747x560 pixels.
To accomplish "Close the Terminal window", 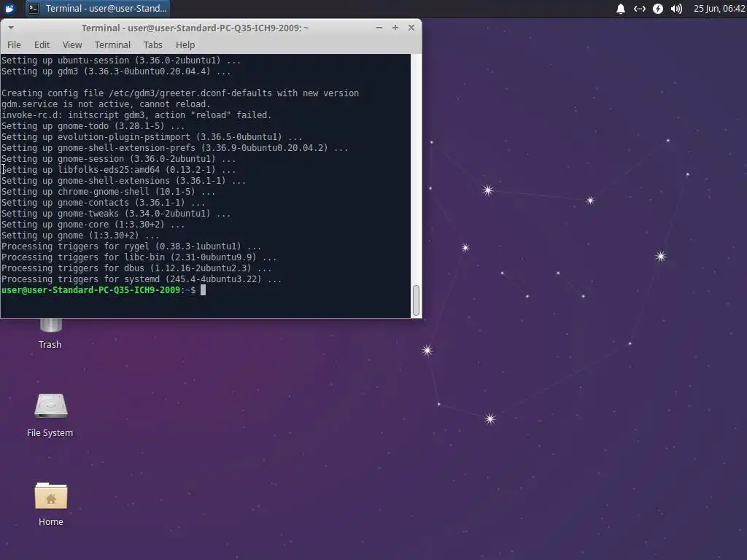I will click(411, 28).
